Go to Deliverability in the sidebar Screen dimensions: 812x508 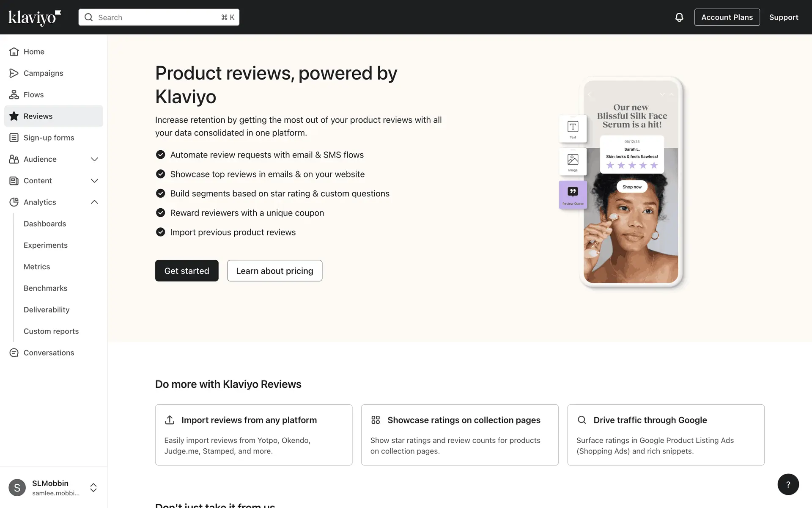(x=47, y=309)
